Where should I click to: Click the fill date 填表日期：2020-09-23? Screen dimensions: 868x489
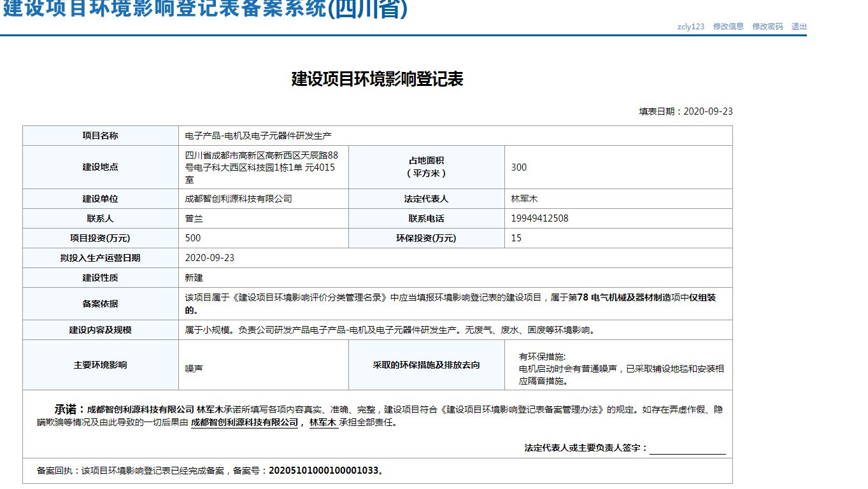(686, 111)
